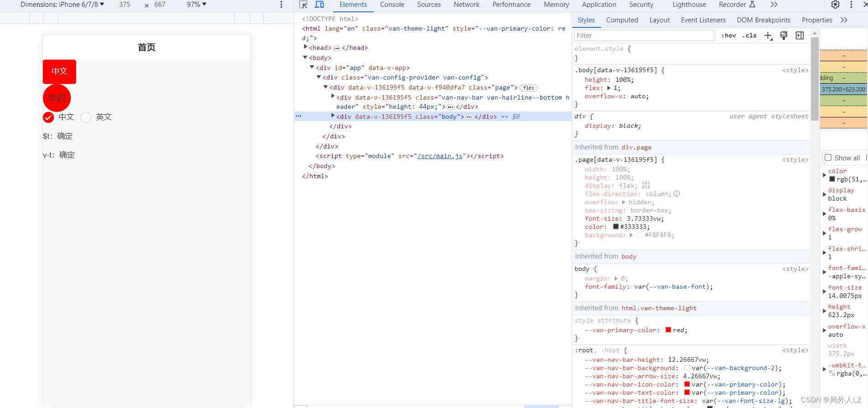Click the nav-bar-icon-color red swatch
Screen dimensions: 868x408
687,384
